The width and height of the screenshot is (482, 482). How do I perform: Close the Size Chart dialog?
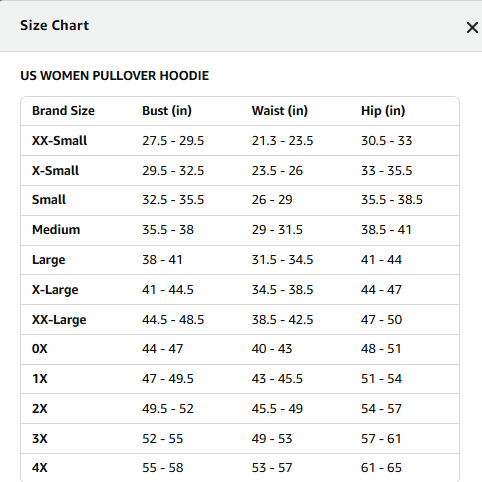pyautogui.click(x=472, y=28)
